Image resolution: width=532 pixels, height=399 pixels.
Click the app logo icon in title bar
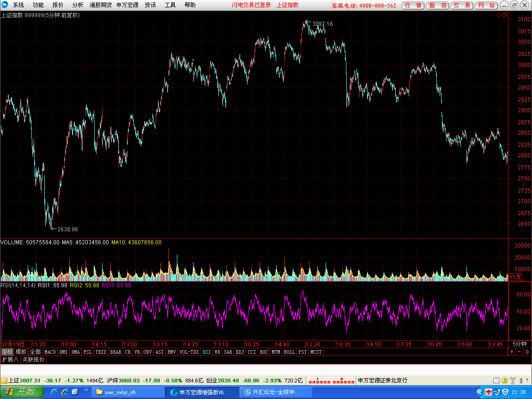click(5, 5)
